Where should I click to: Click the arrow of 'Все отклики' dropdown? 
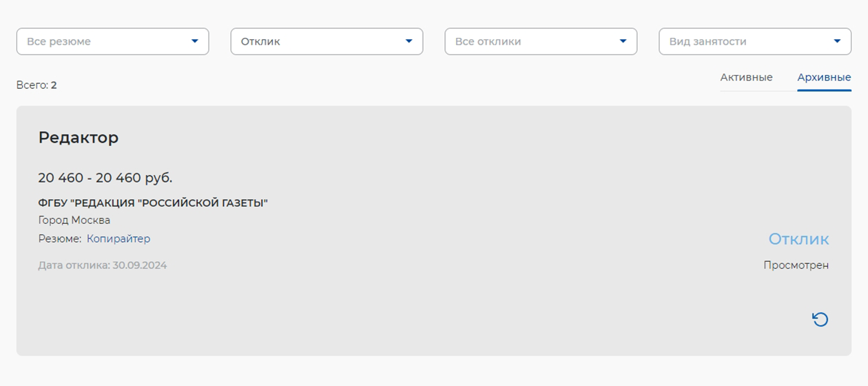coord(623,41)
